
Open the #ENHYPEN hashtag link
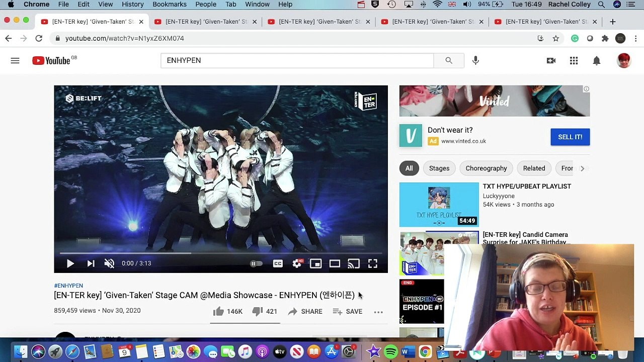point(68,286)
